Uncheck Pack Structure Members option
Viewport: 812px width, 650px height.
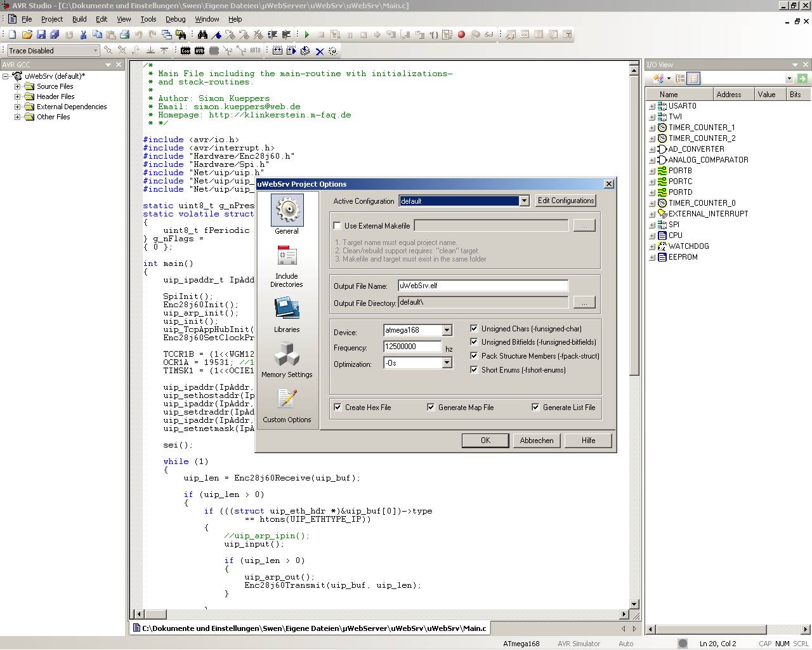point(474,355)
